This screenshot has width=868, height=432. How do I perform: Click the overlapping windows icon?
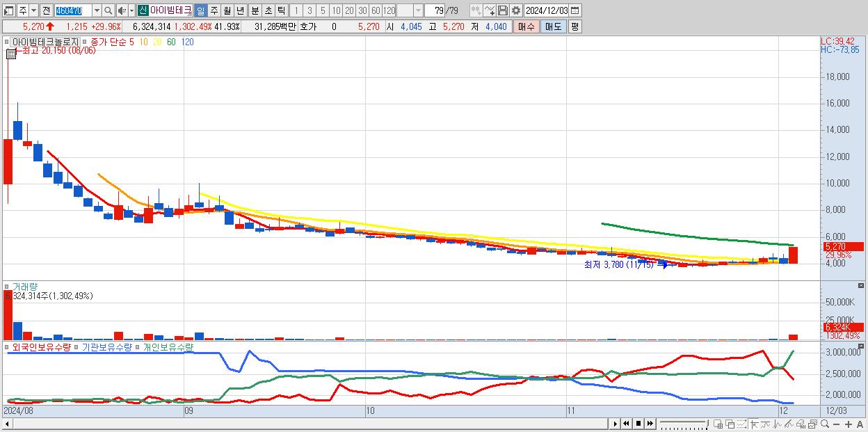click(x=730, y=424)
